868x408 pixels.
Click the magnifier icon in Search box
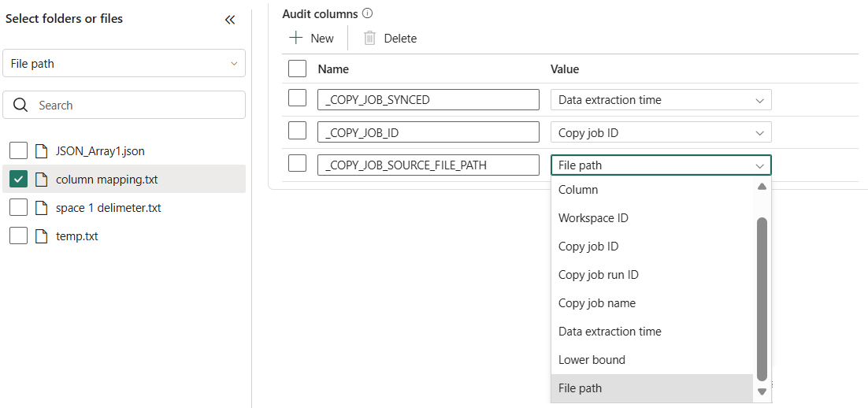tap(20, 106)
